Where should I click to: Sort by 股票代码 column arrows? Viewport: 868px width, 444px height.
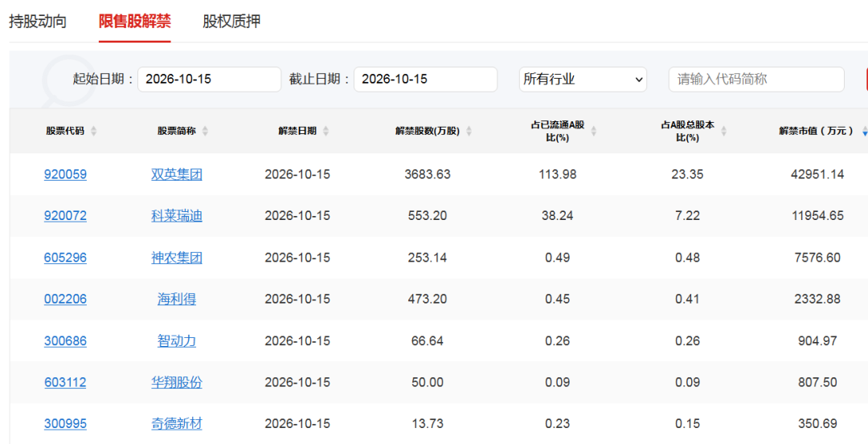(x=93, y=131)
